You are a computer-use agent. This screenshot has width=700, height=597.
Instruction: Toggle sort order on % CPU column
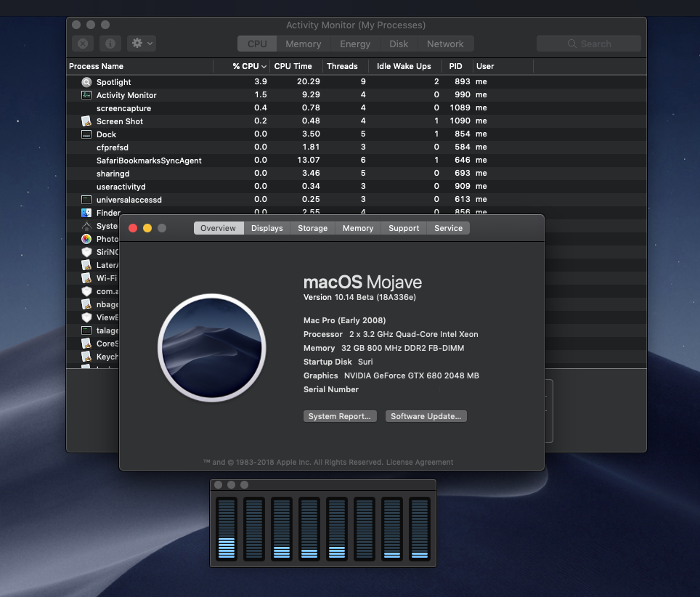[242, 66]
